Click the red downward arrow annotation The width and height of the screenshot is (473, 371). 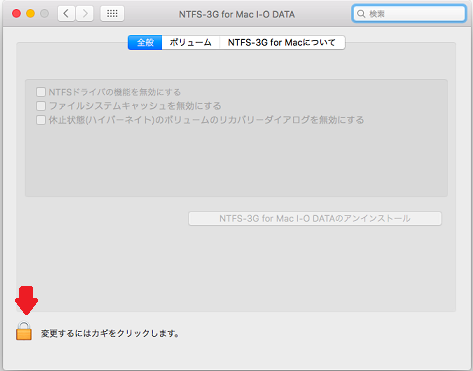pos(26,300)
